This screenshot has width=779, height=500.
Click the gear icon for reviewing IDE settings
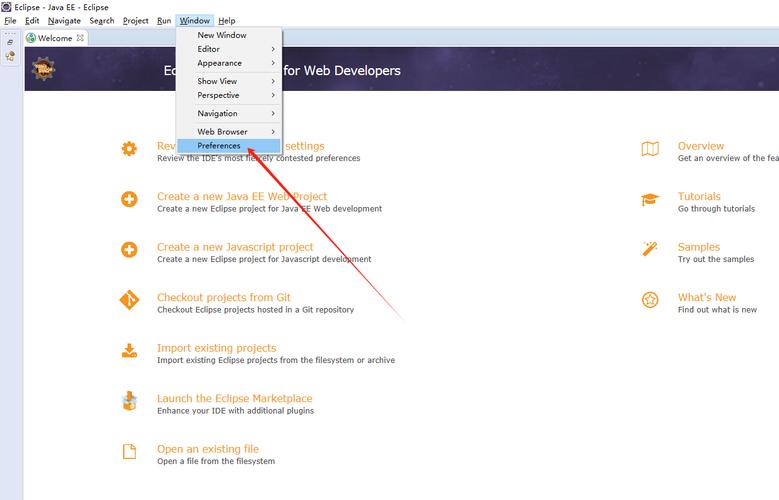(129, 149)
